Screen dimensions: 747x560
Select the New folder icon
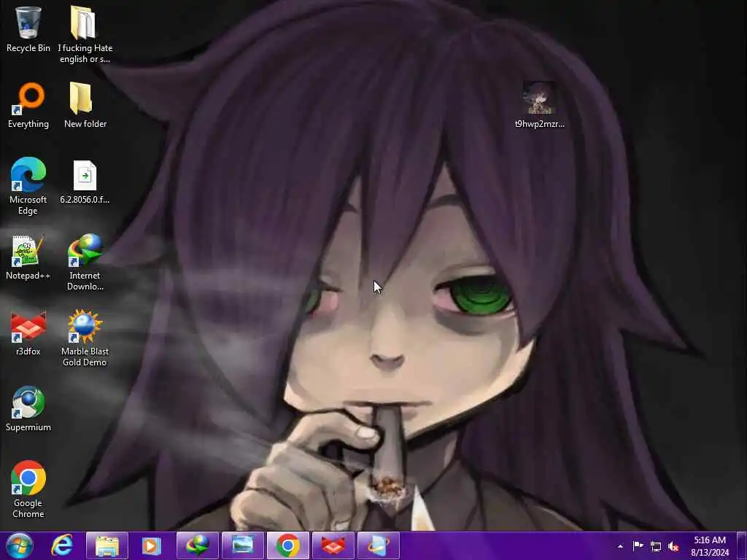pyautogui.click(x=85, y=105)
